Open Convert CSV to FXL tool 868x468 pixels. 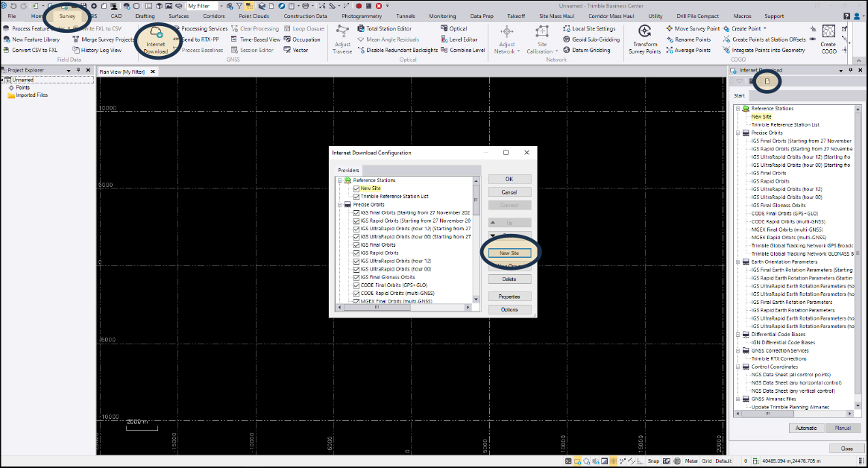30,50
